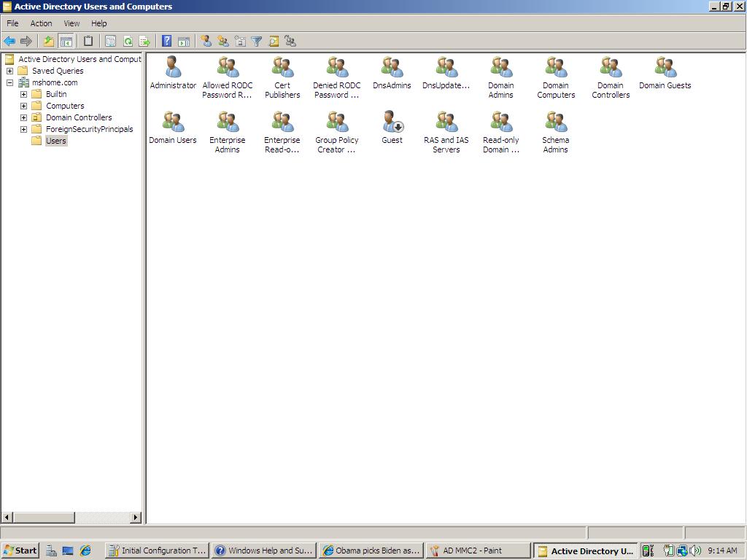Open the Action menu

tap(41, 23)
